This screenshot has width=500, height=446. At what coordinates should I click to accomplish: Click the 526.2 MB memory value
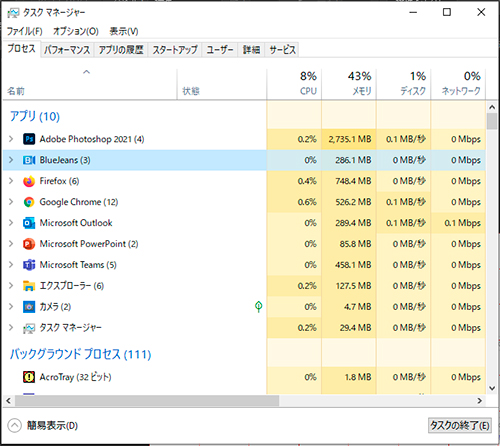click(x=353, y=202)
